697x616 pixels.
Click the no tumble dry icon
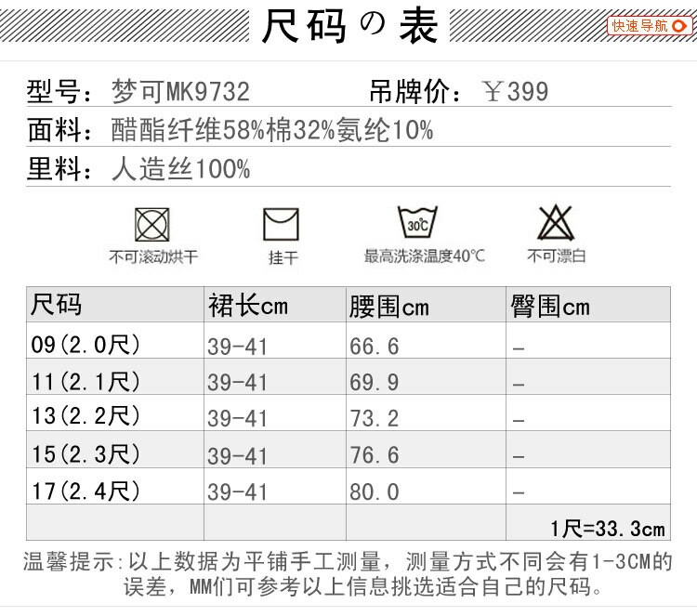152,225
